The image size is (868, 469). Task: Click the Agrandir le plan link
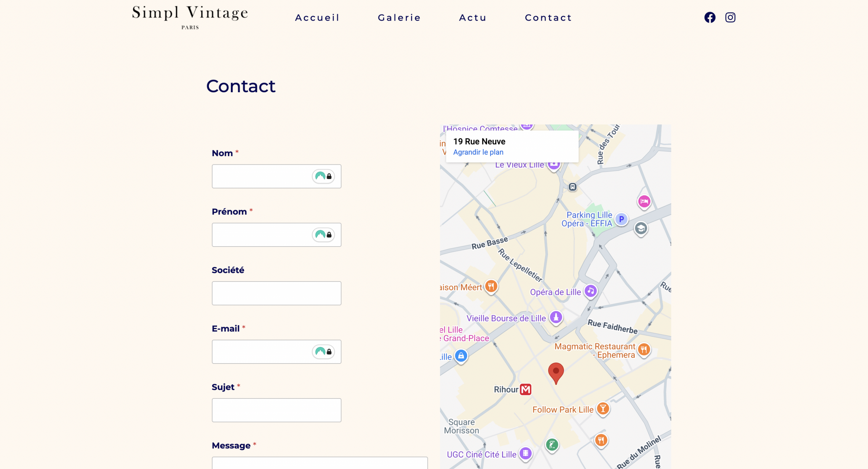[478, 152]
